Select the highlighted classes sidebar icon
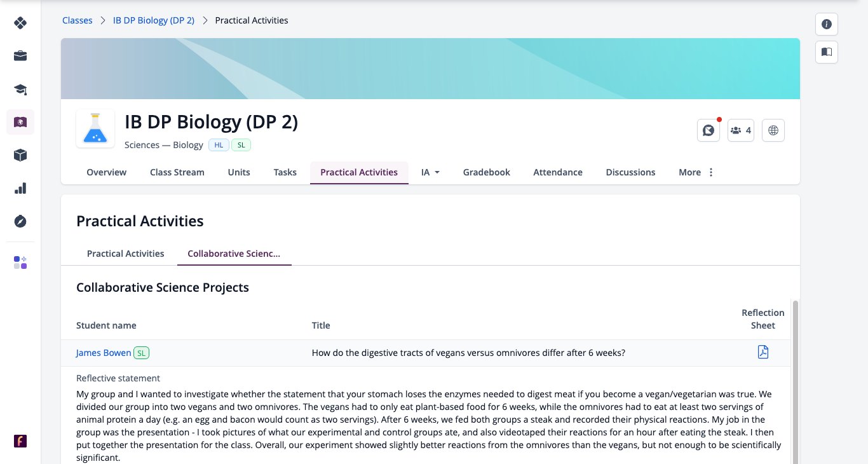Image resolution: width=868 pixels, height=464 pixels. point(20,122)
